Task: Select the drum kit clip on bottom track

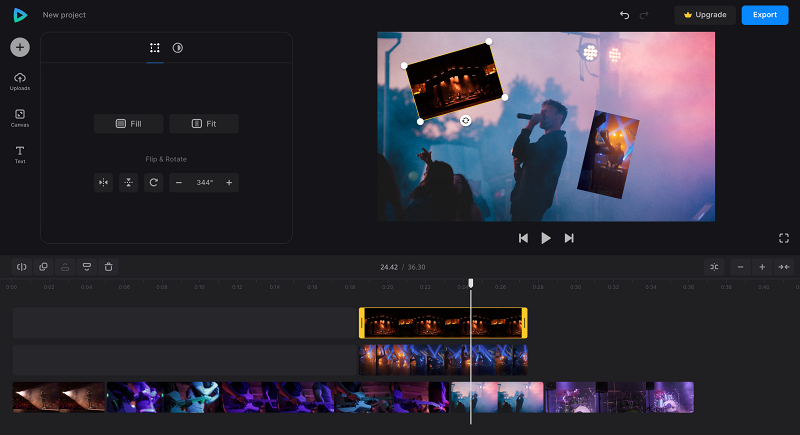Action: pos(619,397)
